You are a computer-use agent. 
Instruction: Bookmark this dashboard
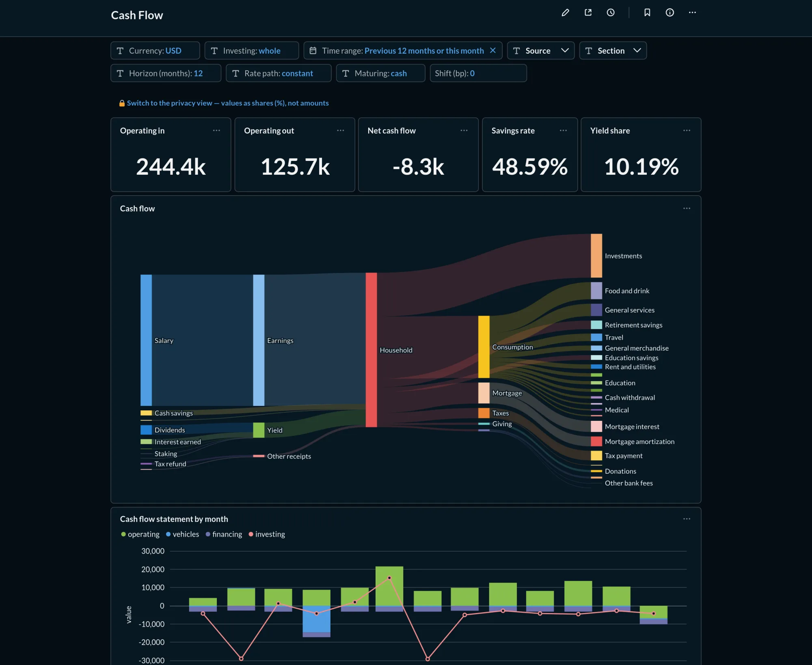point(647,13)
